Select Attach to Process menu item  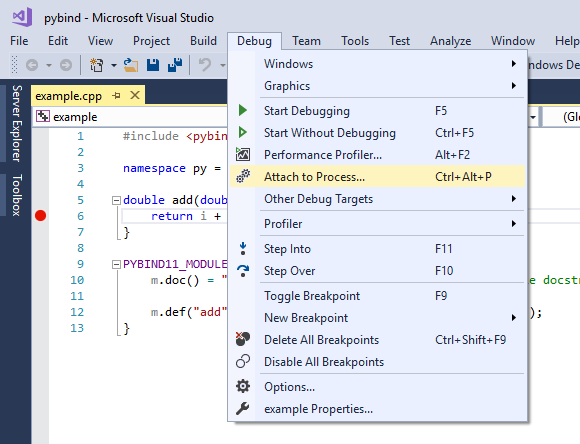click(377, 177)
